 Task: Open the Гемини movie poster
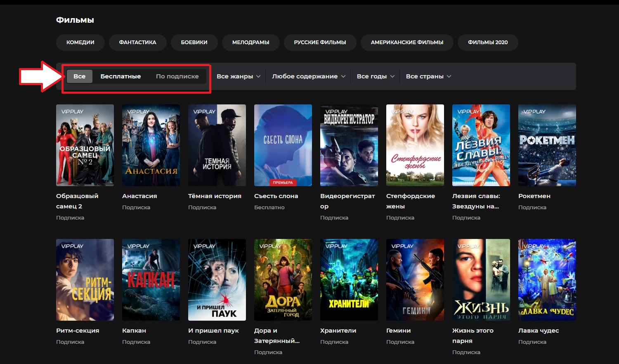click(415, 279)
